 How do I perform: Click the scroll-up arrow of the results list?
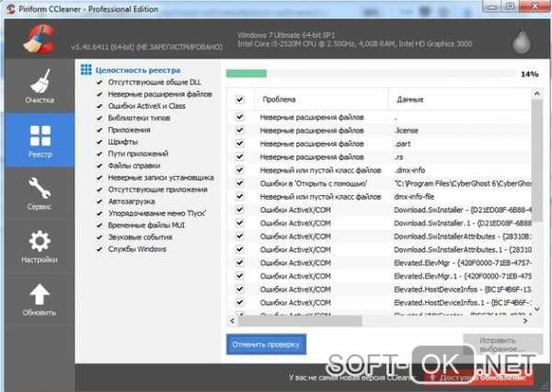(536, 93)
